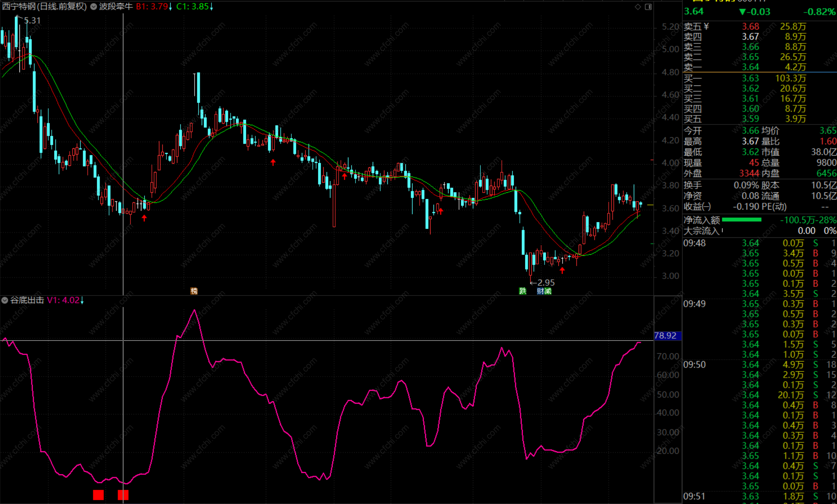Toggle the side panel layout icon

click(648, 7)
